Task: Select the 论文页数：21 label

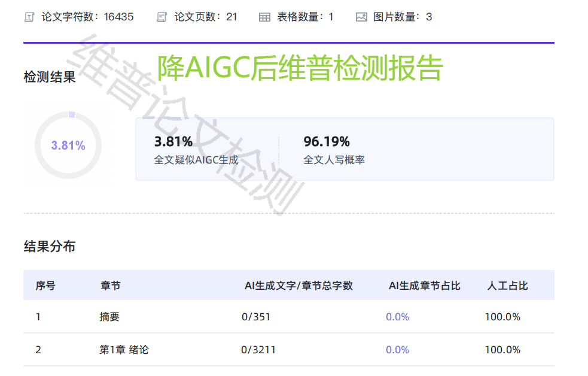Action: point(206,17)
